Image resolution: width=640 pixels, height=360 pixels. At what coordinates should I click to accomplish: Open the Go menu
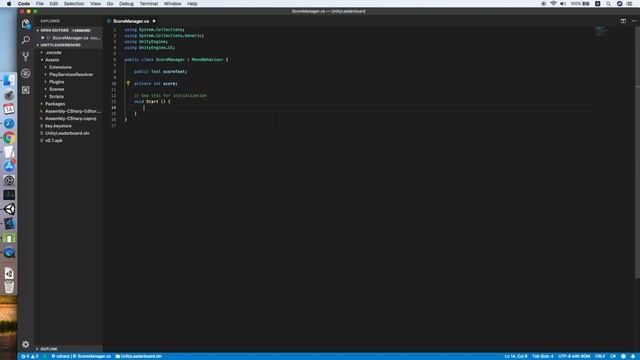(110, 4)
